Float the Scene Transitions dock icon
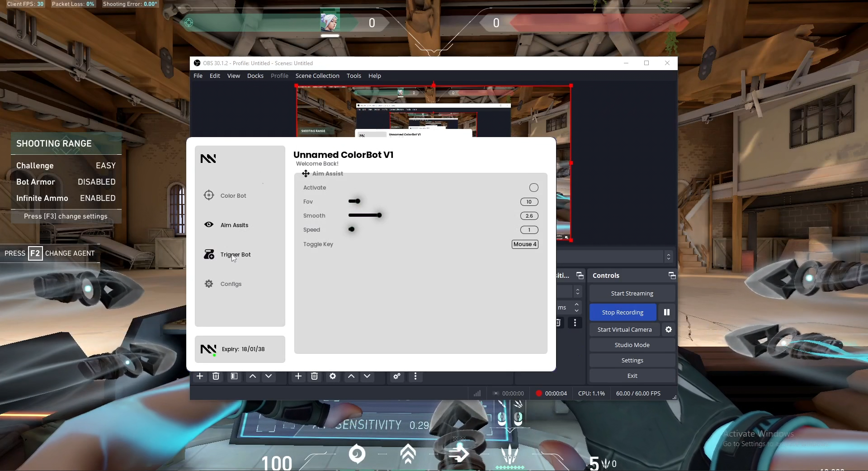The image size is (868, 471). 580,276
